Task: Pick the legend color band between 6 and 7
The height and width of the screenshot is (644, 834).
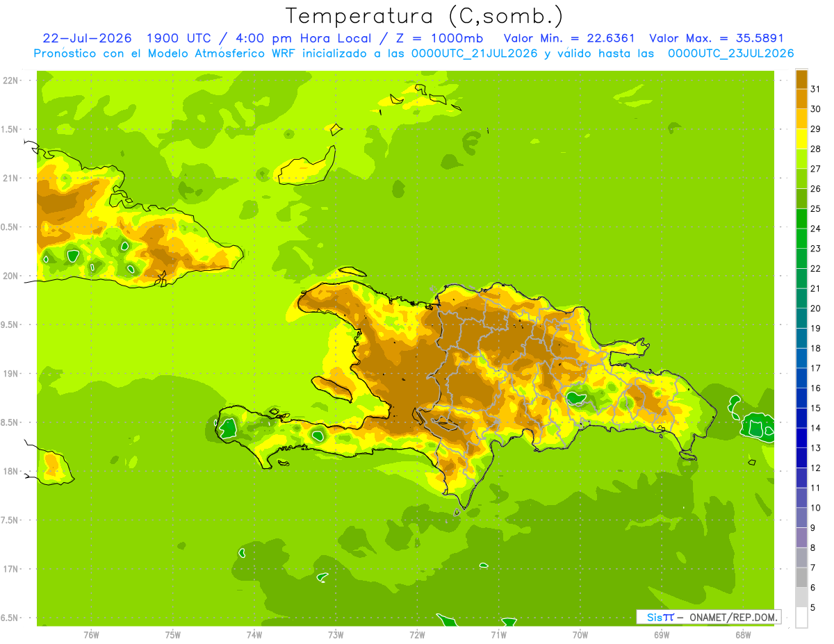Action: pos(801,578)
